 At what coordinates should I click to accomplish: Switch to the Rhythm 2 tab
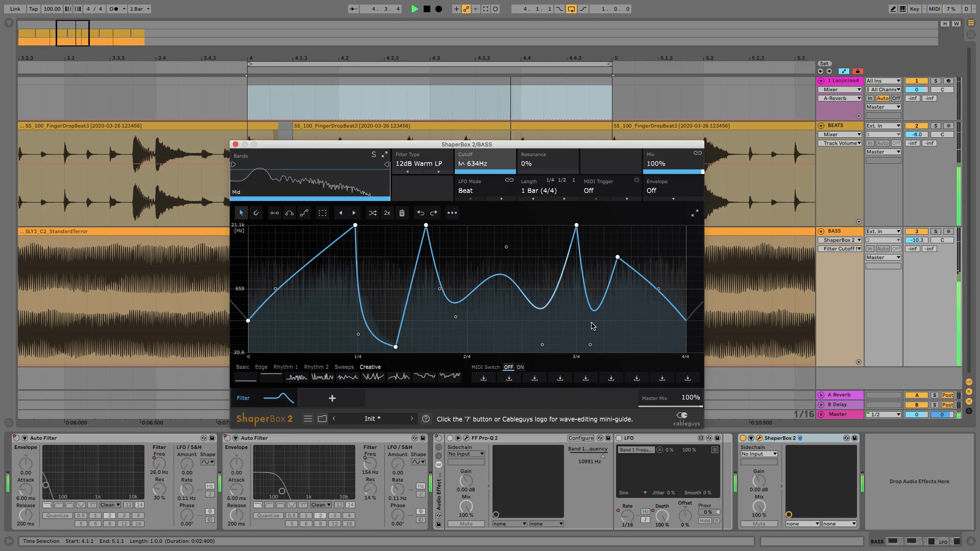click(316, 367)
